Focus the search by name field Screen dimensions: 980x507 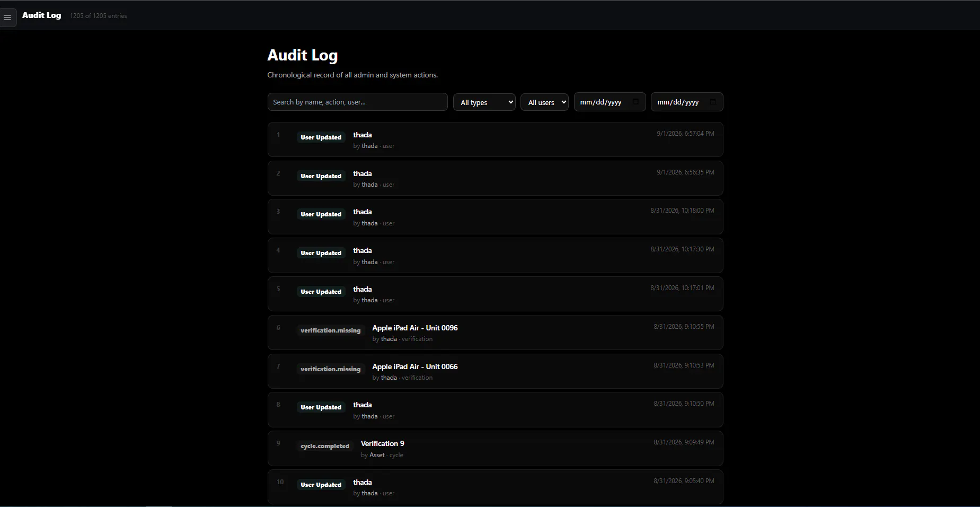[357, 102]
